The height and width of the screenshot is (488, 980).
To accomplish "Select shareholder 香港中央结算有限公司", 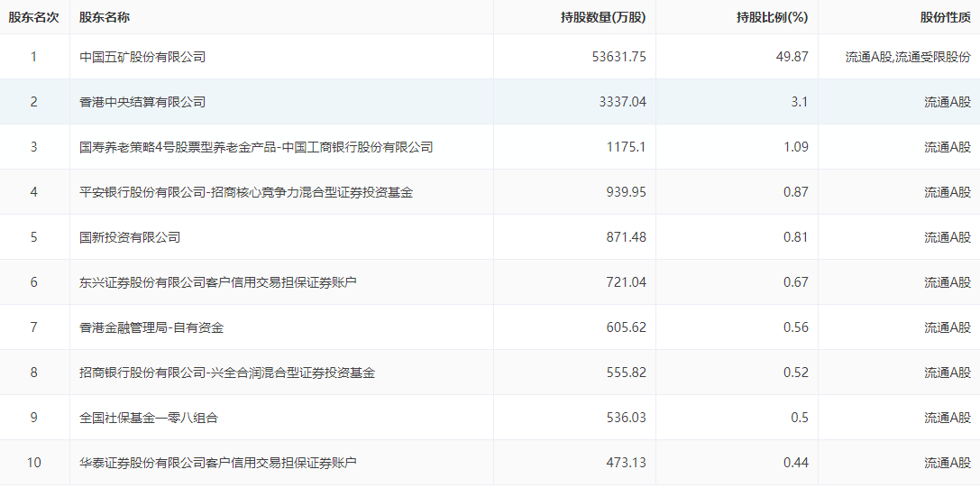I will [142, 102].
